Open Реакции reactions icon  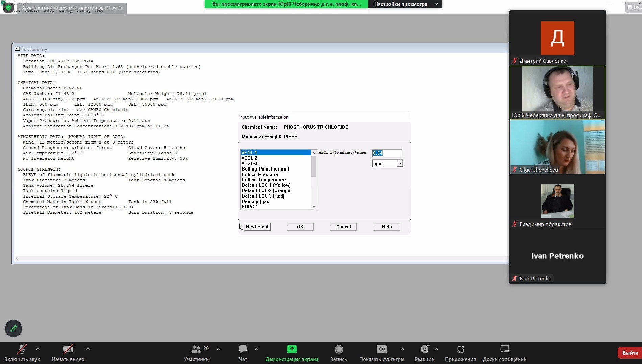point(425,349)
